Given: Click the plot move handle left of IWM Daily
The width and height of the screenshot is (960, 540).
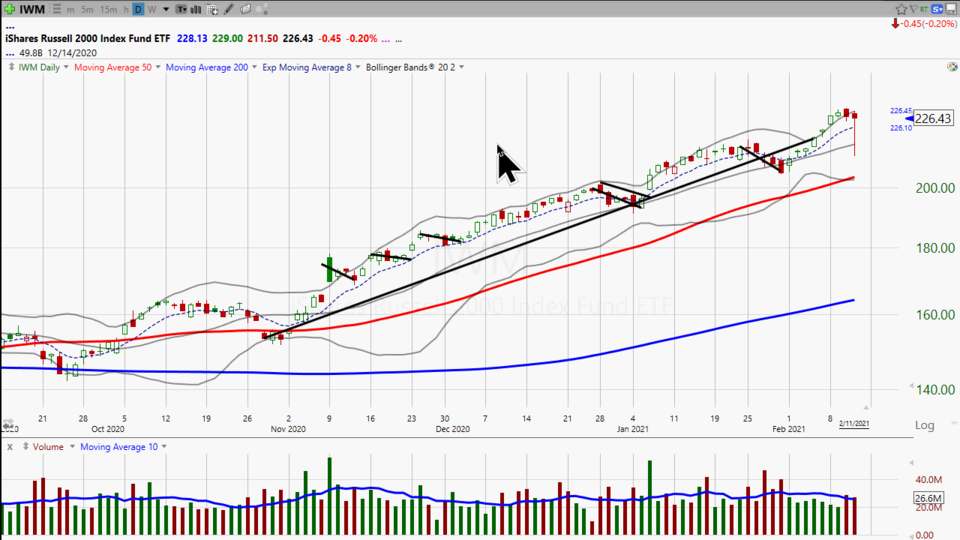Looking at the screenshot, I should [11, 67].
